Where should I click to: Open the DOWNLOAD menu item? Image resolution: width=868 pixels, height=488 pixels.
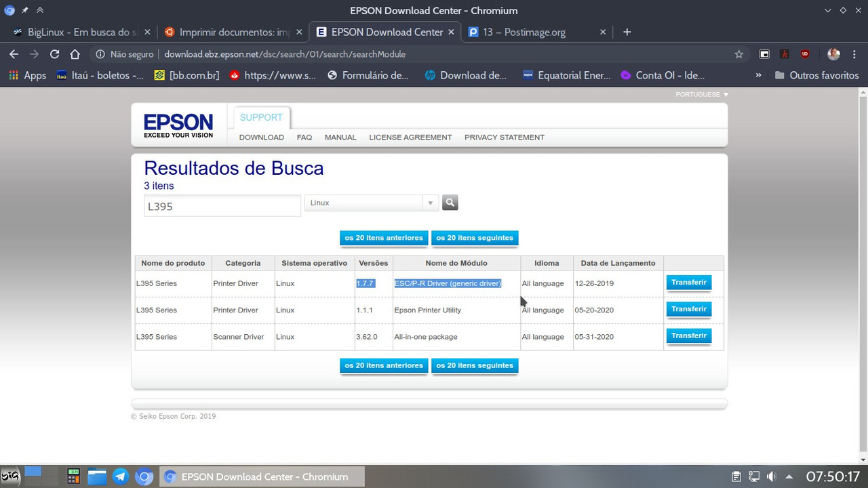pyautogui.click(x=262, y=137)
